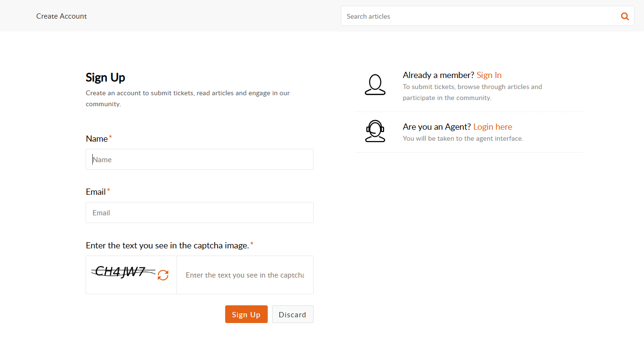Image resolution: width=644 pixels, height=346 pixels.
Task: Open the Create Account header item
Action: 62,16
